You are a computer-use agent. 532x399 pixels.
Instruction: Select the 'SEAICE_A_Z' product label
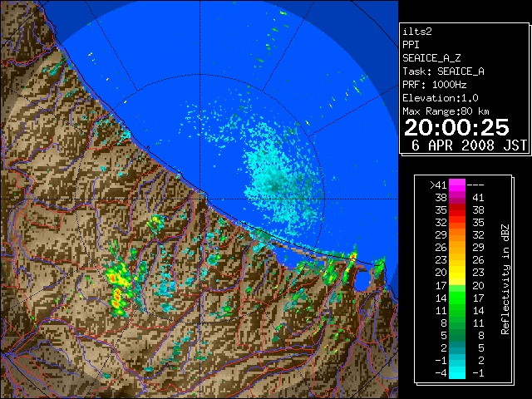tap(431, 58)
